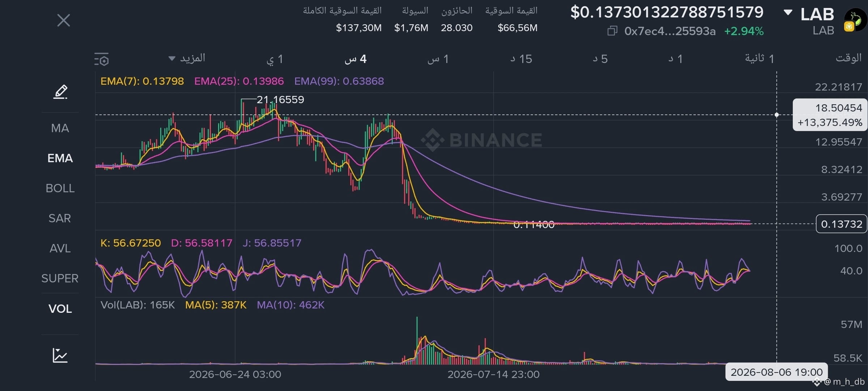Open the chart settings icon beside المزيد
Viewport: 868px width, 391px height.
point(102,59)
